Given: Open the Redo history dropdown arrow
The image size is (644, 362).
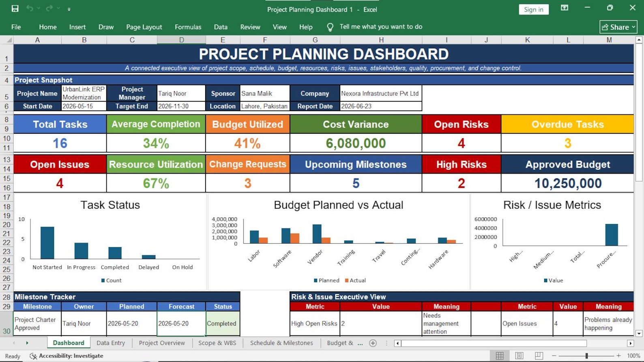Looking at the screenshot, I should pos(59,9).
